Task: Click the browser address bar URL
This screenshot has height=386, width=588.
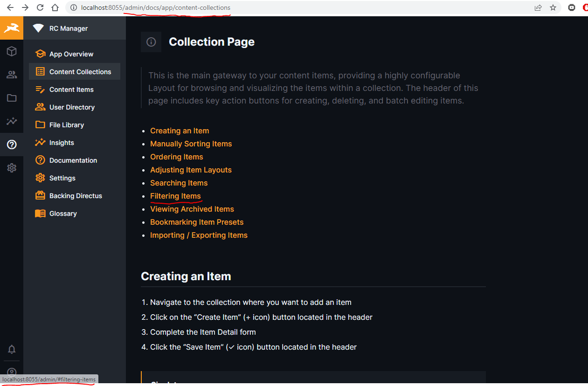Action: [155, 7]
